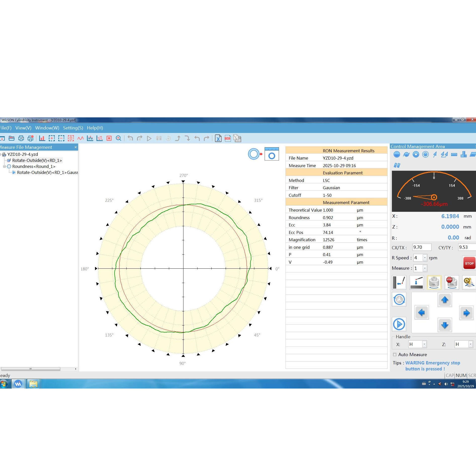This screenshot has height=476, width=476.
Task: Open the Handle X axis dropdown
Action: coord(424,344)
